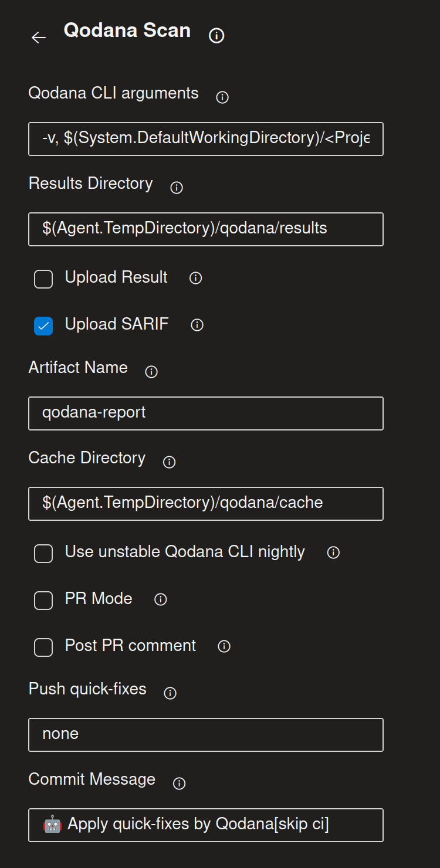Image resolution: width=440 pixels, height=868 pixels.
Task: Open Artifact Name info tooltip
Action: tap(151, 371)
